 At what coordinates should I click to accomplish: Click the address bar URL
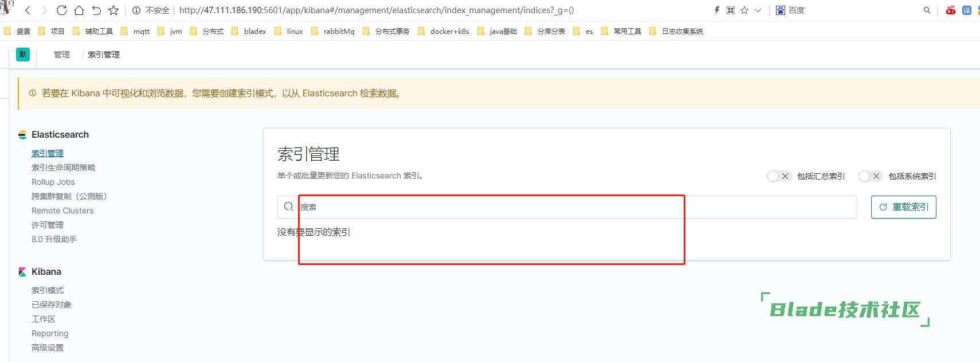(377, 10)
